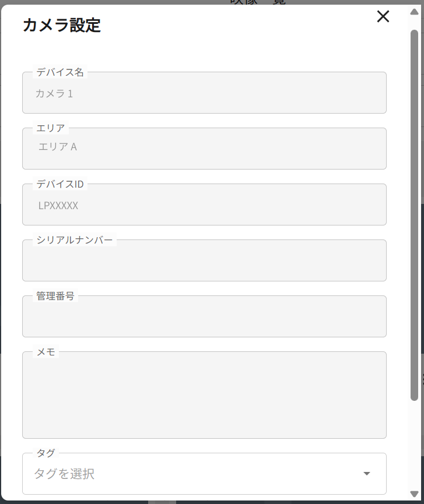Click into the empty 管理番号 field
The image size is (424, 504).
[x=204, y=316]
